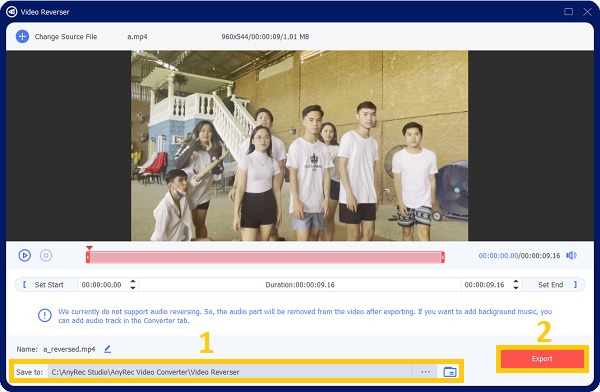Click the 960x544 file info text
This screenshot has height=392, width=600.
click(x=265, y=37)
